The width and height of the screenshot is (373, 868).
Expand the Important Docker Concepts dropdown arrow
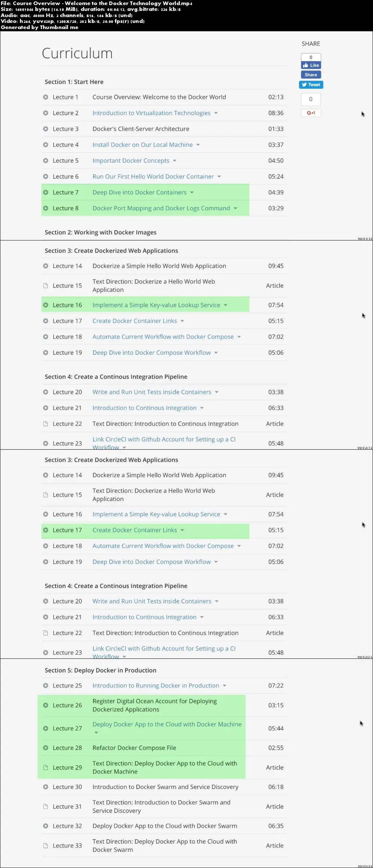174,161
